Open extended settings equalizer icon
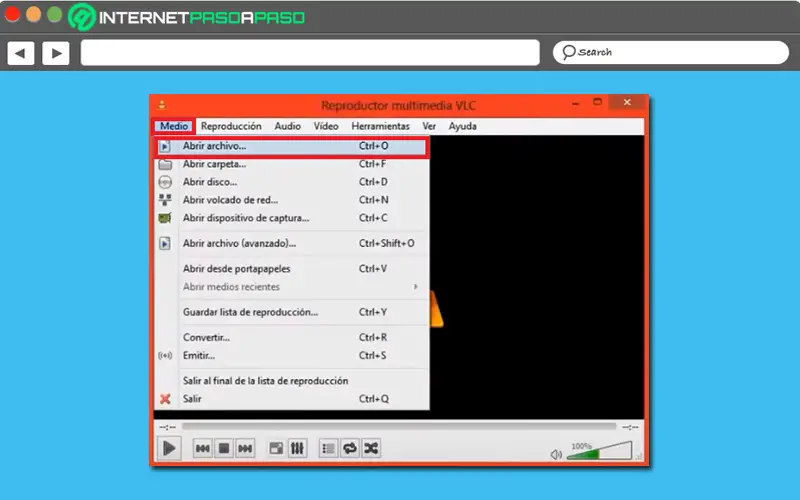This screenshot has width=800, height=500. tap(297, 448)
